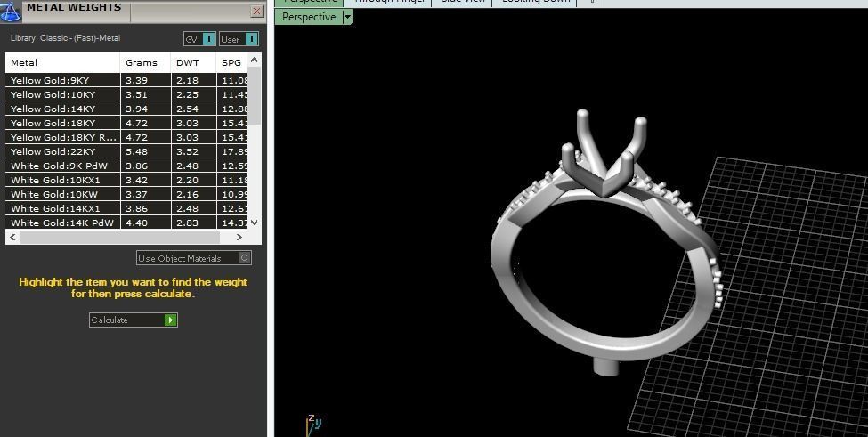This screenshot has width=868, height=437.
Task: Click the 3.39 grams value
Action: tap(137, 81)
